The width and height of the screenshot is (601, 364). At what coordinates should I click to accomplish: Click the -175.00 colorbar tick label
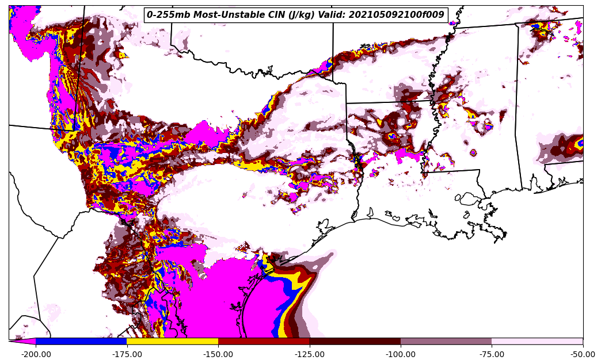(x=127, y=354)
